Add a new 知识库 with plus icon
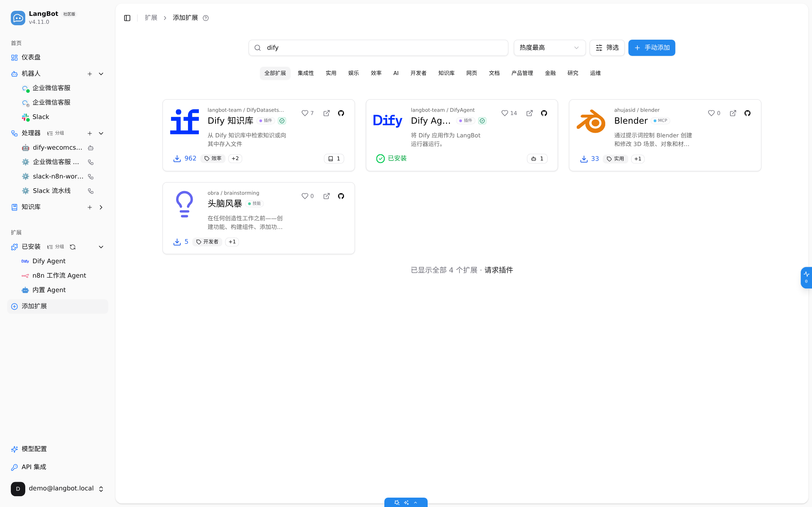This screenshot has height=507, width=812. coord(90,207)
